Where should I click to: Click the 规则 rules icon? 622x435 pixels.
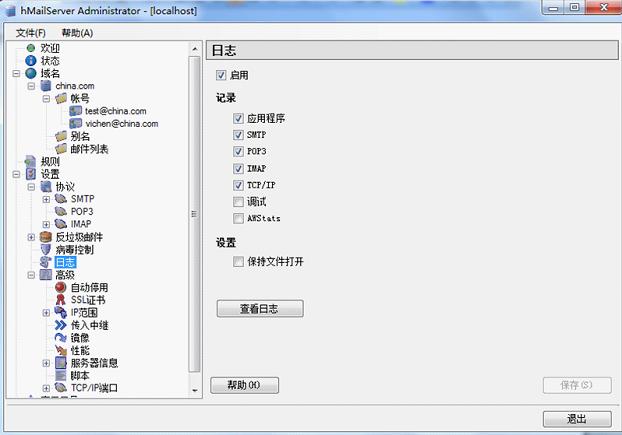coord(31,161)
